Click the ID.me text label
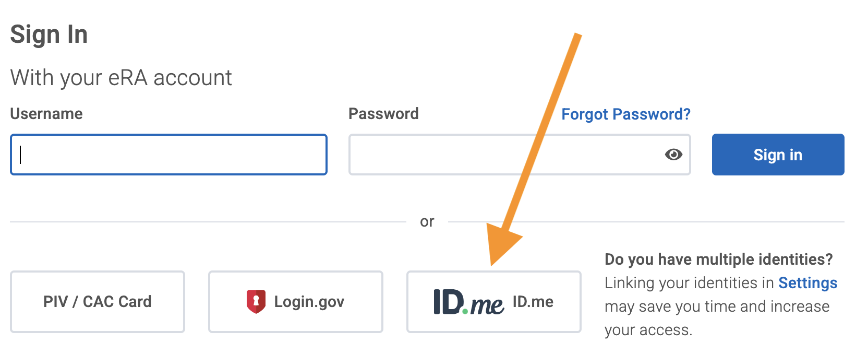Viewport: 868px width, 354px height. point(533,302)
